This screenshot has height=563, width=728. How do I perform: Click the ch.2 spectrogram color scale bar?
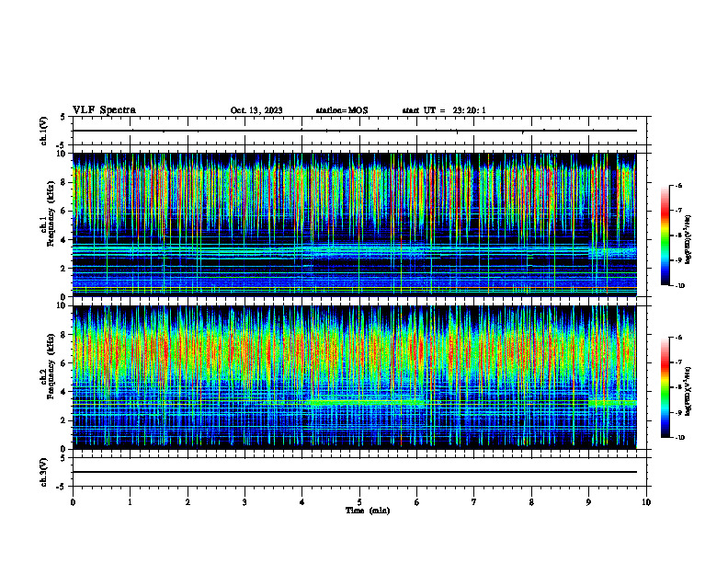coord(665,387)
